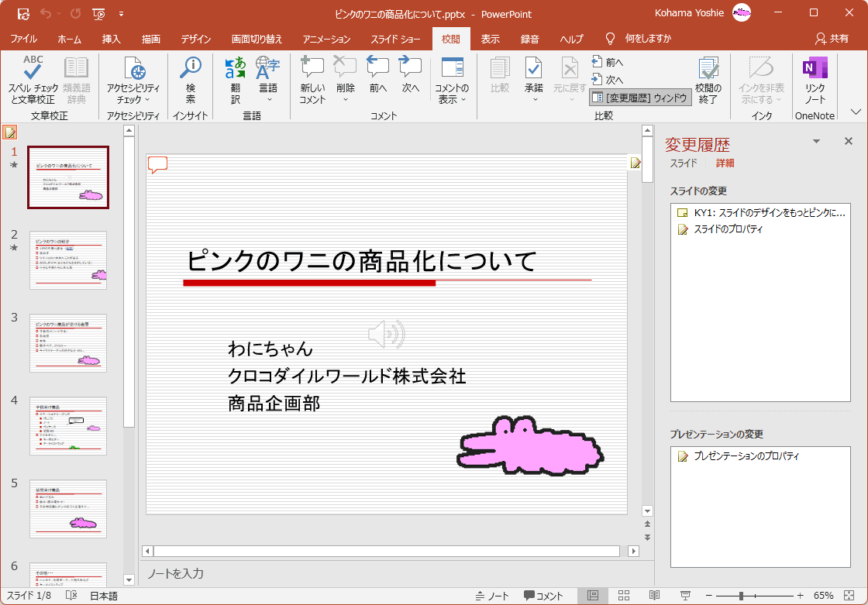Click the audio speaker icon on slide

pyautogui.click(x=386, y=335)
